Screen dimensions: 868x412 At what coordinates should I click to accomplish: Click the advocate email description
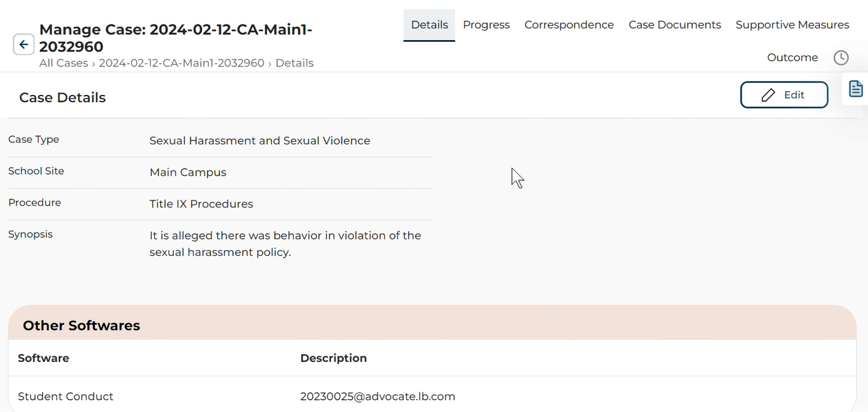(x=377, y=396)
